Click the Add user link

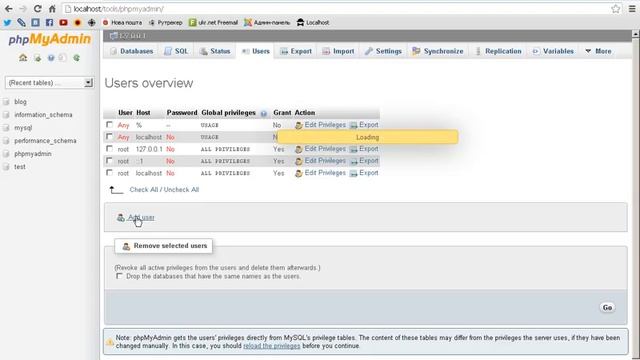pos(141,218)
